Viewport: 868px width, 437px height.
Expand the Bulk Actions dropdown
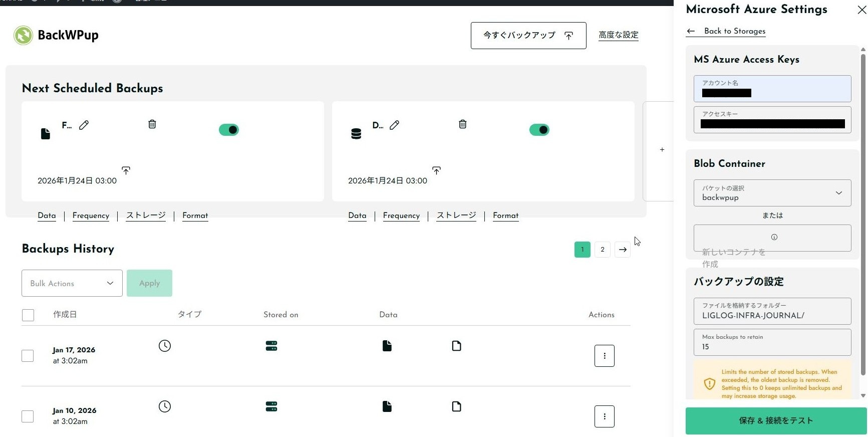[72, 283]
